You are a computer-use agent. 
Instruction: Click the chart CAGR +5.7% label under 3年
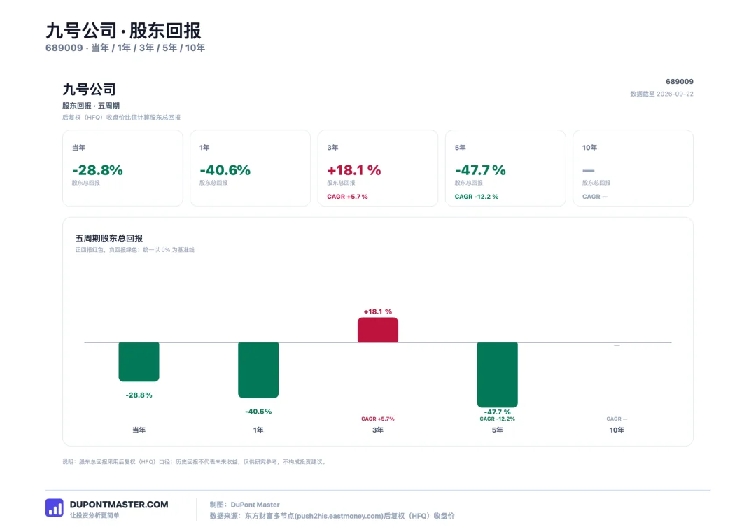tap(378, 419)
